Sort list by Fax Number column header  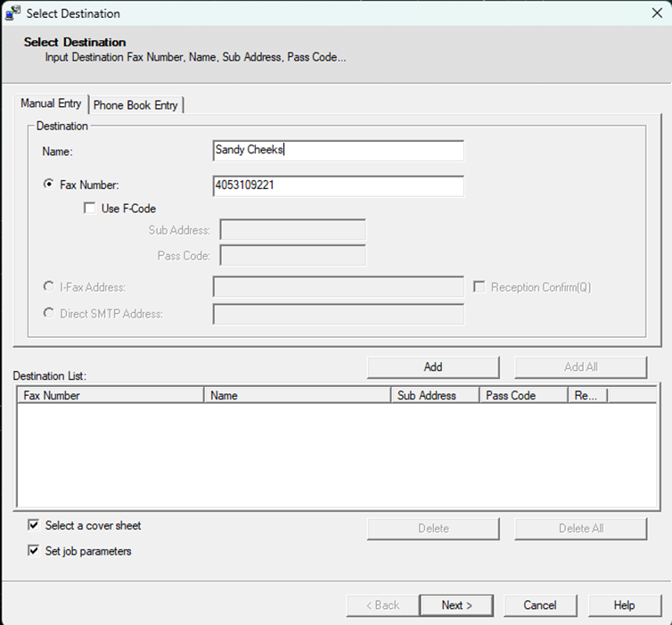[110, 395]
